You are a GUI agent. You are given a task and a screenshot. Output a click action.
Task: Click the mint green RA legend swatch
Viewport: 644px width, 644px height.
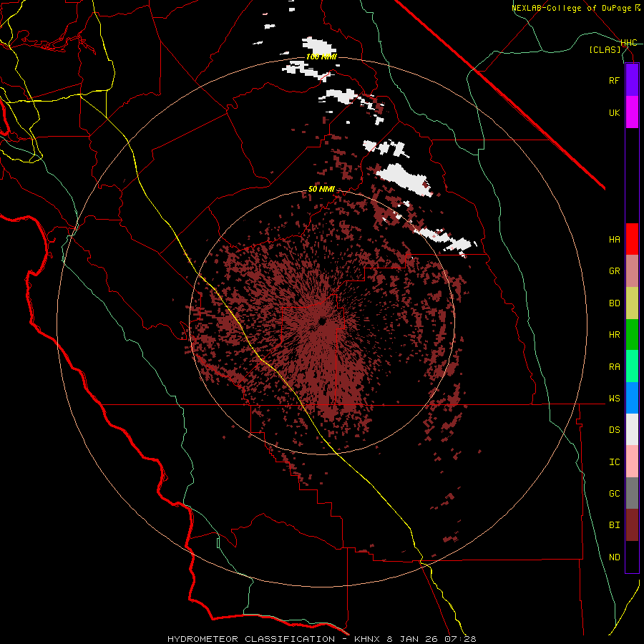point(632,366)
